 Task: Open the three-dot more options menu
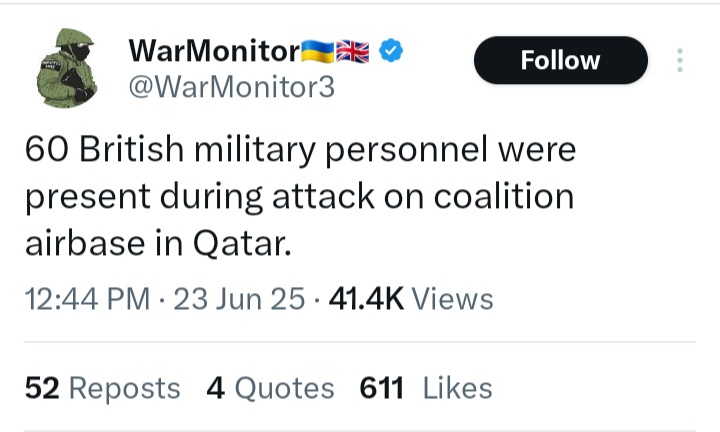680,60
